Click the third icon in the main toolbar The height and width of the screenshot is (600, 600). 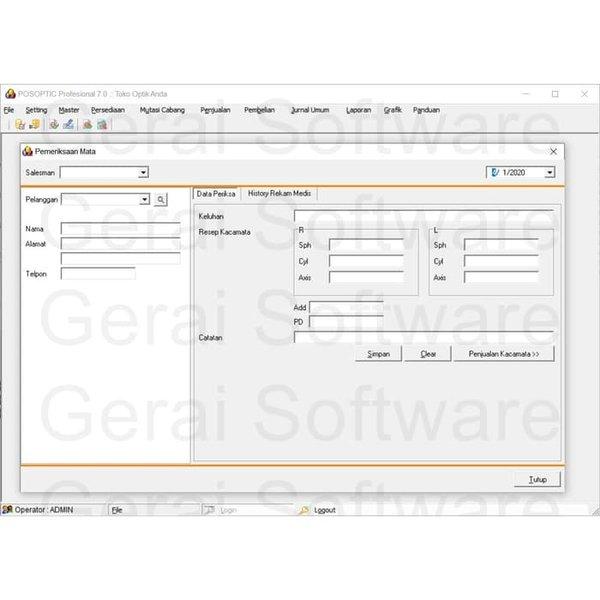54,125
